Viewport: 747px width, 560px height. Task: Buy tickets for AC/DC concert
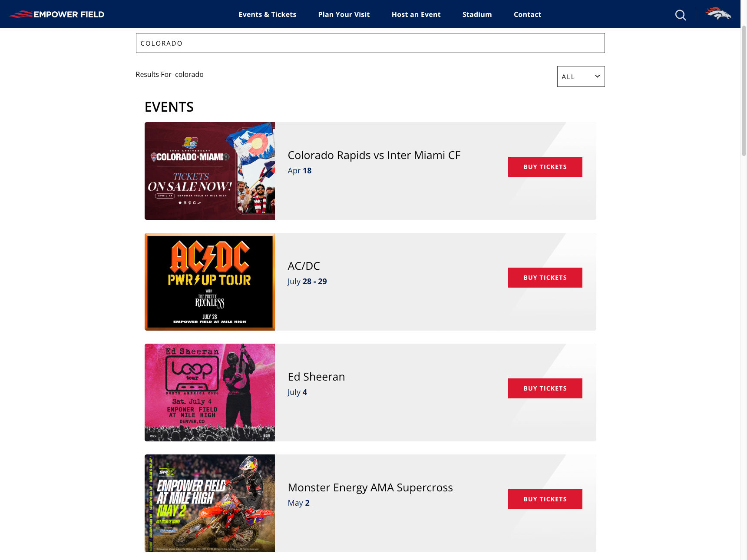click(545, 278)
